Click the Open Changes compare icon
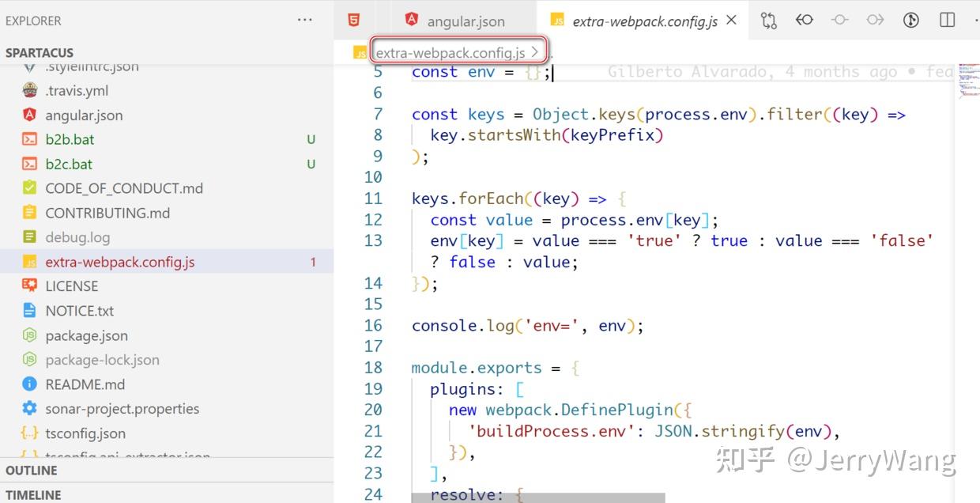Viewport: 980px width, 503px height. tap(769, 20)
